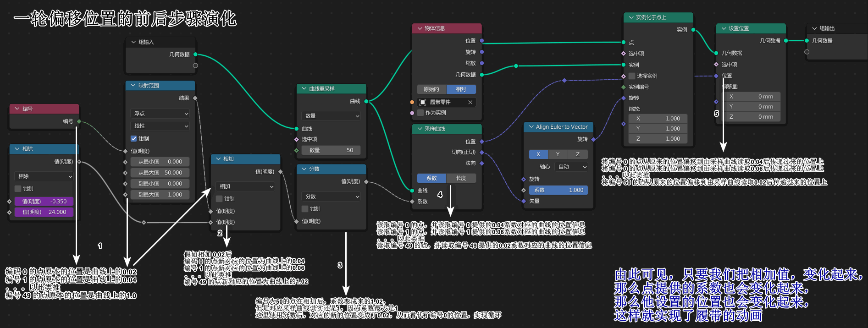Click the 曲线重采样 选中项 input socket

pyautogui.click(x=297, y=139)
